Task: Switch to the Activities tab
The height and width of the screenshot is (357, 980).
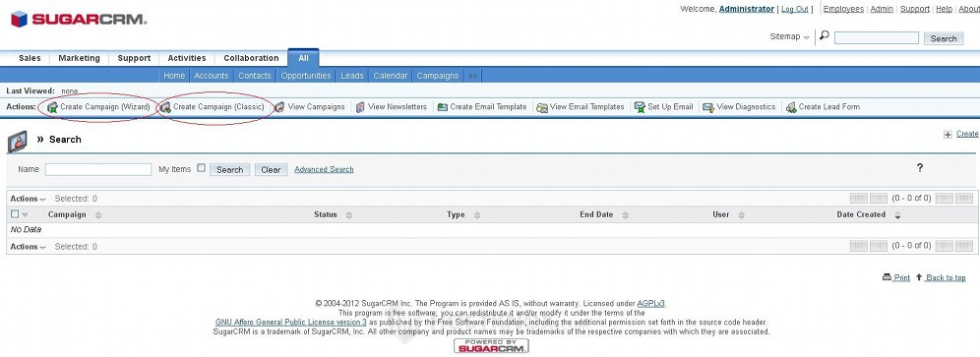Action: (186, 58)
